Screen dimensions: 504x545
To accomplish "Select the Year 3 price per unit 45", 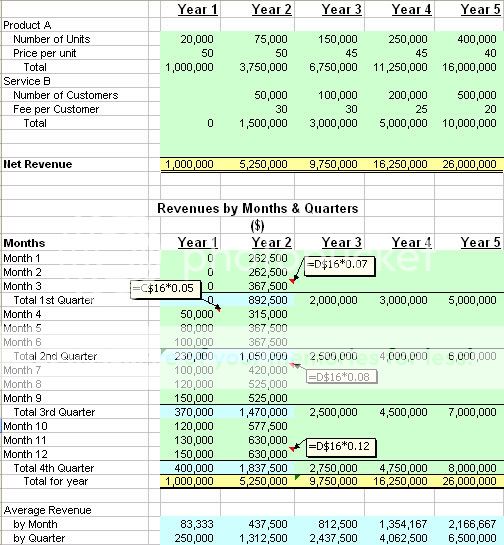I will click(x=351, y=53).
